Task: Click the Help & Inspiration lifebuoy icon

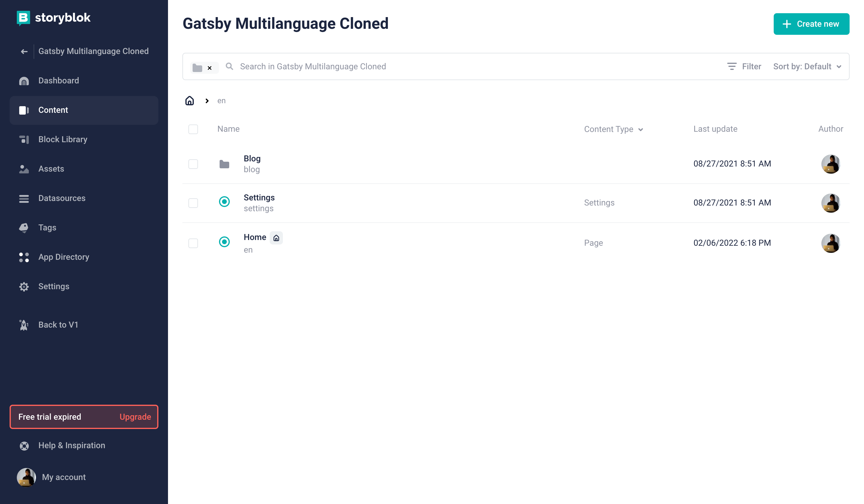Action: [x=24, y=446]
